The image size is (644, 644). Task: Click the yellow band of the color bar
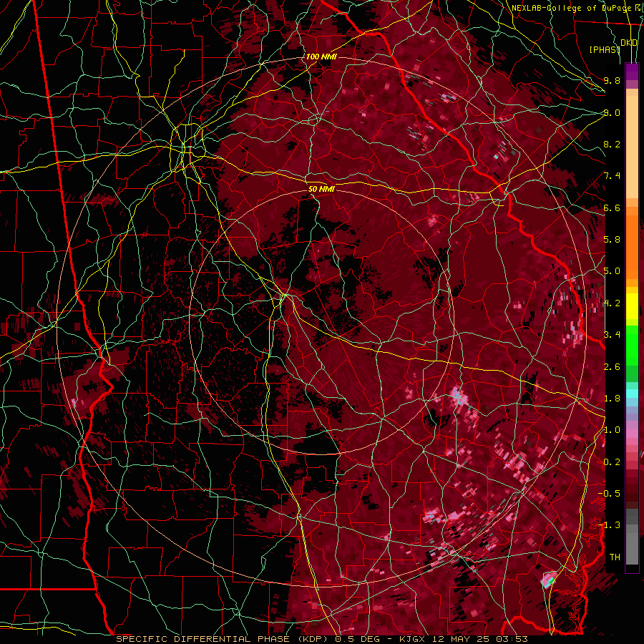[632, 306]
